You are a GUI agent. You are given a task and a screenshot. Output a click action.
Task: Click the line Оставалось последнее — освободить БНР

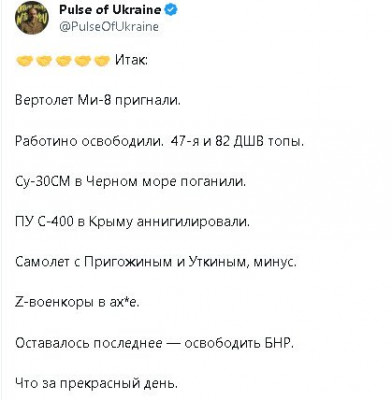tap(155, 343)
